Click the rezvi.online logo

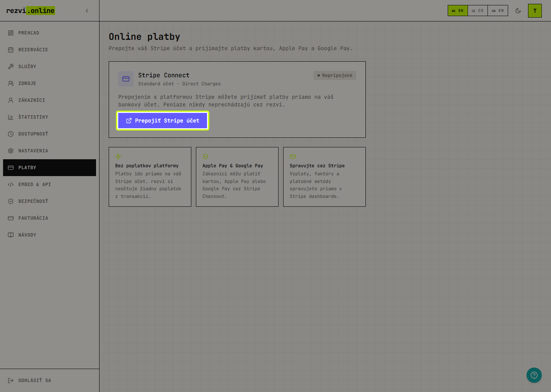click(x=31, y=11)
